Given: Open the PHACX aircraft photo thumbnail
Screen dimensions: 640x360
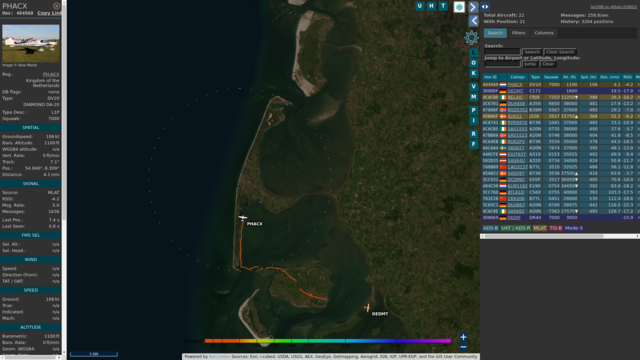Looking at the screenshot, I should (31, 43).
